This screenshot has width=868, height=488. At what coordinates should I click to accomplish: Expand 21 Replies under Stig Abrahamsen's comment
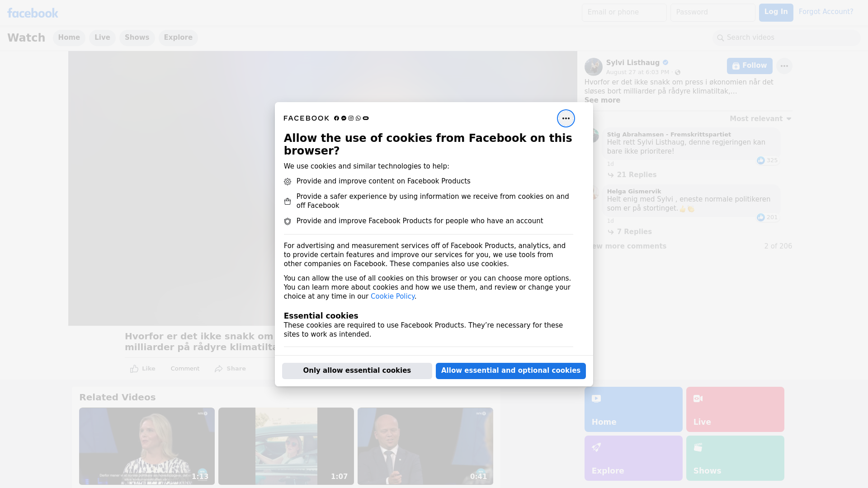point(637,175)
